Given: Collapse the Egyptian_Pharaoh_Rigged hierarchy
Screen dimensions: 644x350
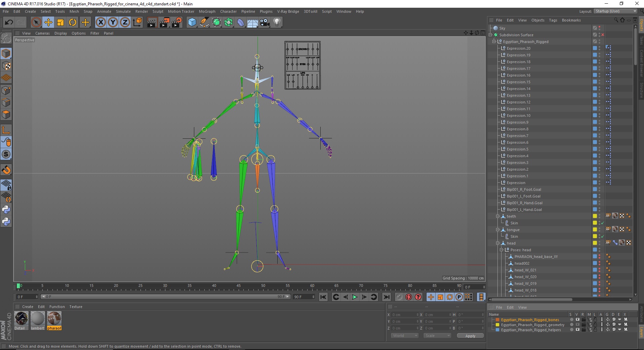Looking at the screenshot, I should [494, 42].
